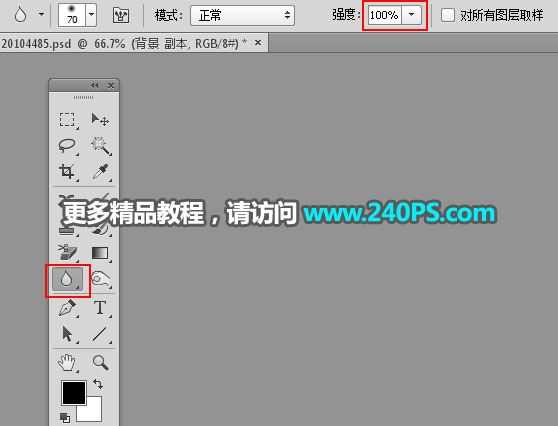This screenshot has width=558, height=426.
Task: Open the Blur tool preset picker icon
Action: (x=20, y=15)
